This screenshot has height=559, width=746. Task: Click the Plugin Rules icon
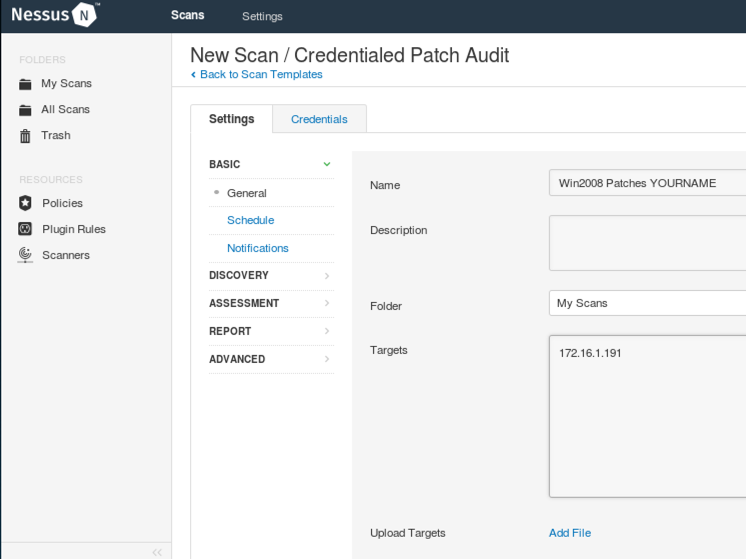(26, 229)
